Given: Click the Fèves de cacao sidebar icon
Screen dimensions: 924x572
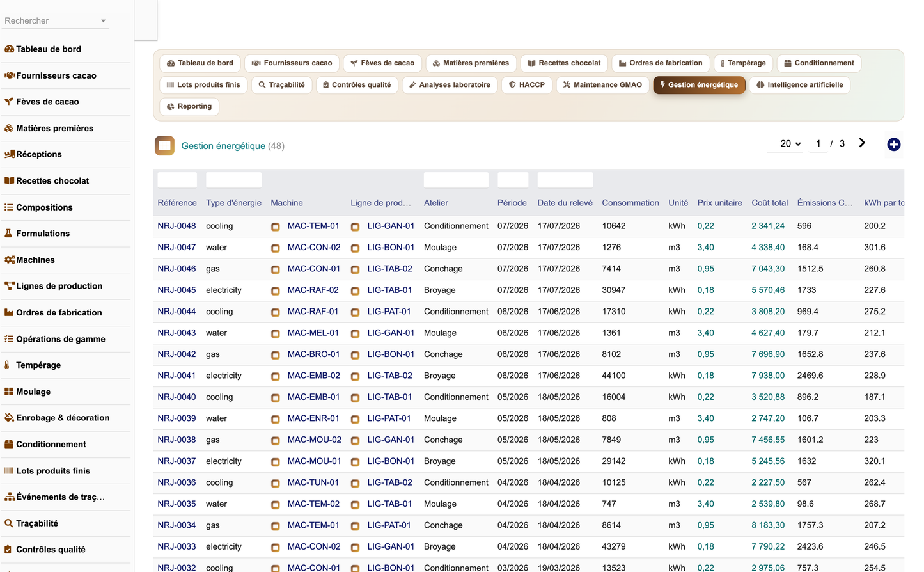Looking at the screenshot, I should tap(9, 102).
